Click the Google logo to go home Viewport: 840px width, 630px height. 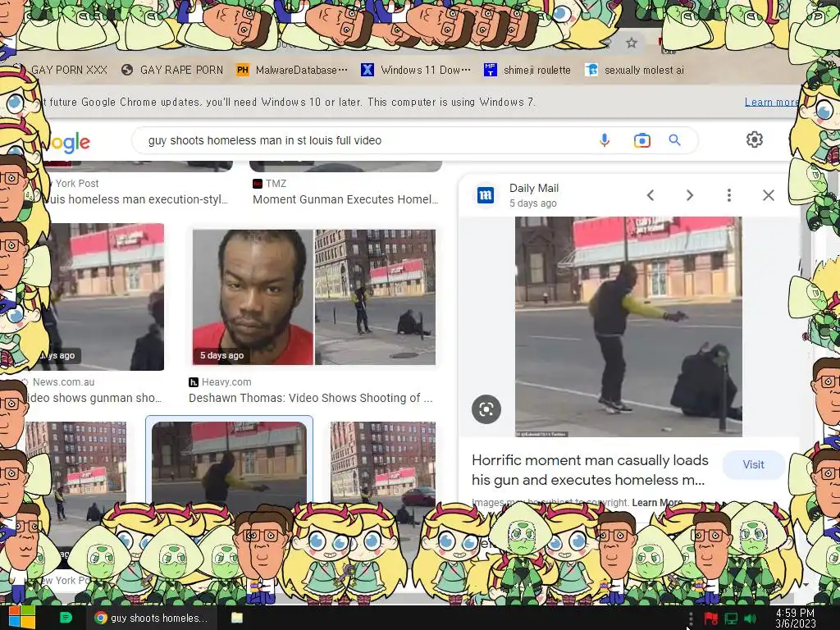point(71,142)
